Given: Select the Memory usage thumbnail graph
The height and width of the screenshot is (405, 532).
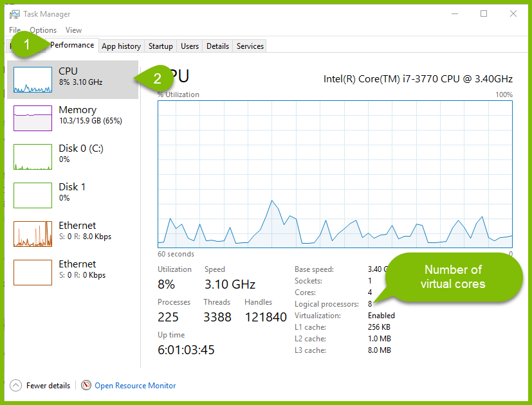Looking at the screenshot, I should 33,118.
